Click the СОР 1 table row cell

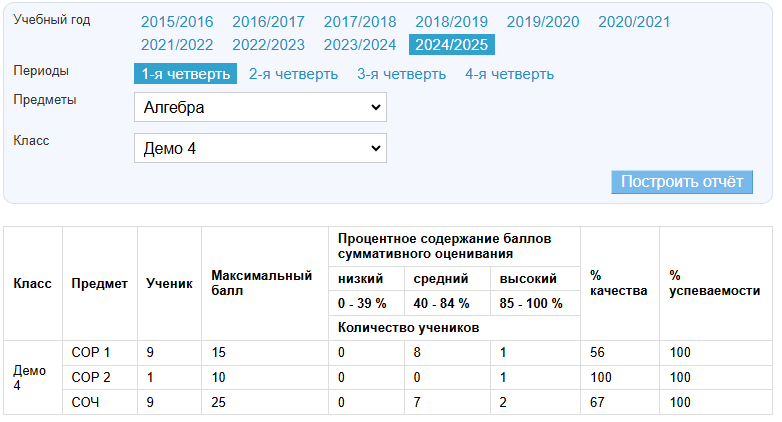tap(91, 353)
